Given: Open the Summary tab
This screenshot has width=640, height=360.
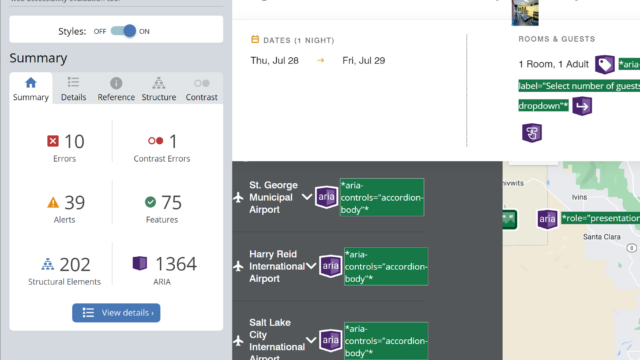Looking at the screenshot, I should pyautogui.click(x=31, y=89).
